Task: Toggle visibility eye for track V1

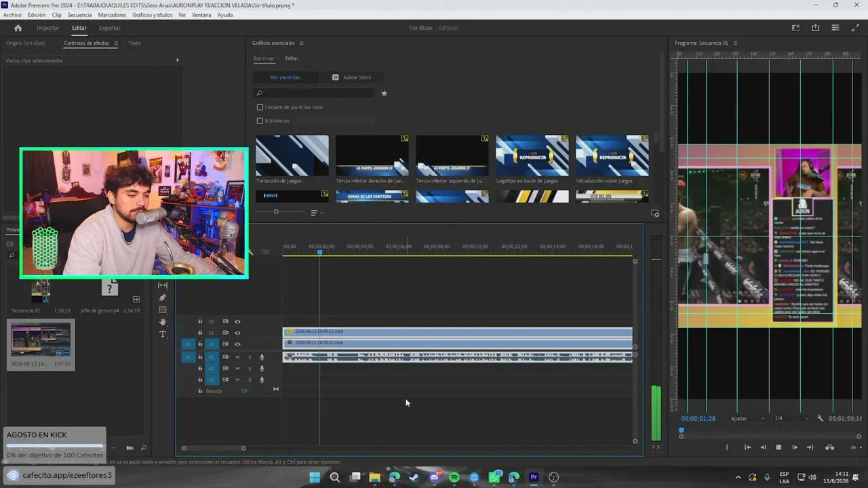Action: coord(237,344)
